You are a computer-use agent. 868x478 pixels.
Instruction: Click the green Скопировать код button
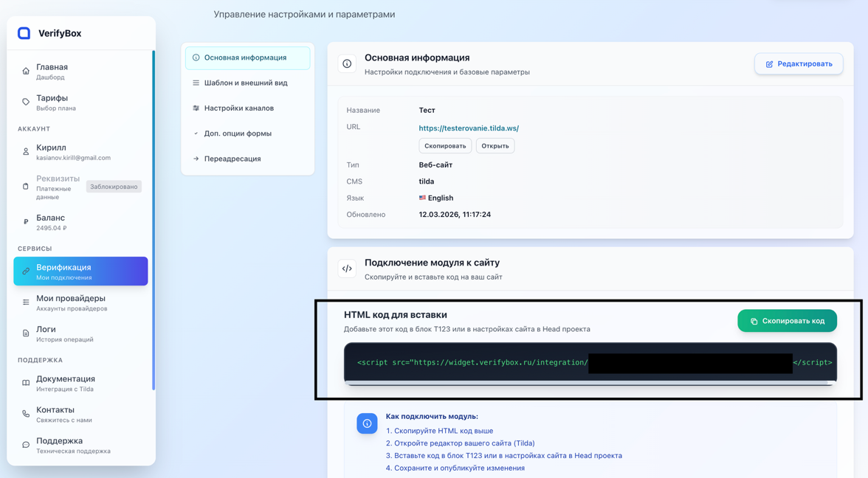pos(787,321)
